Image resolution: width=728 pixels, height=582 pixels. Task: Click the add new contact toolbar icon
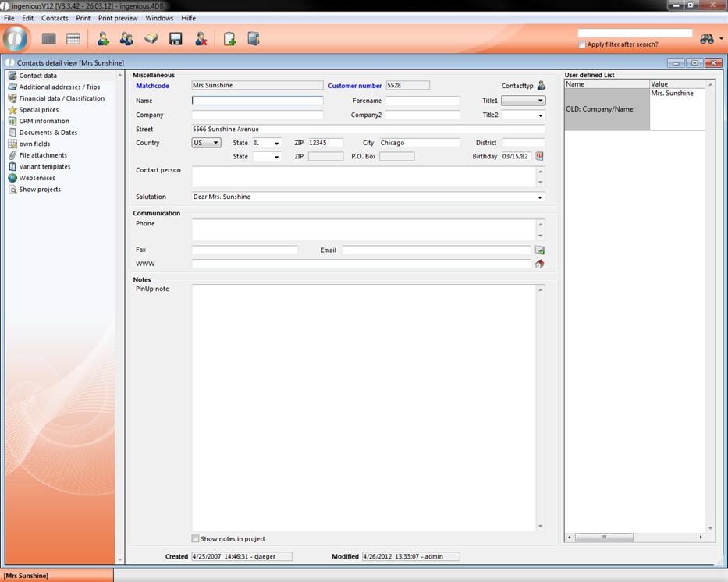[103, 39]
